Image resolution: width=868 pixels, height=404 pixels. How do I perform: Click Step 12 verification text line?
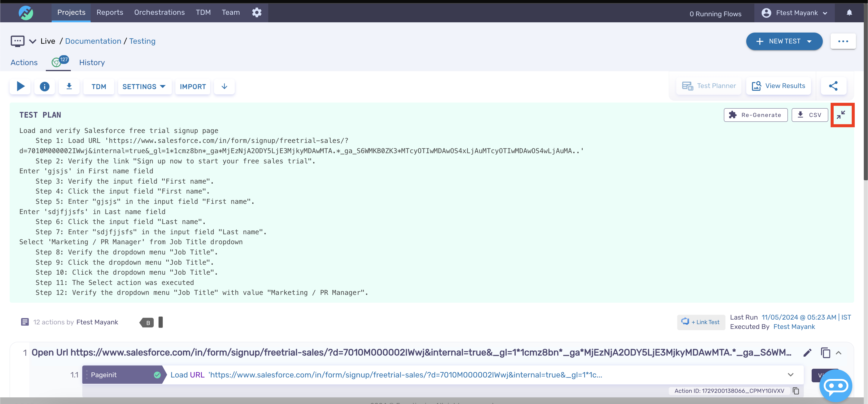202,292
